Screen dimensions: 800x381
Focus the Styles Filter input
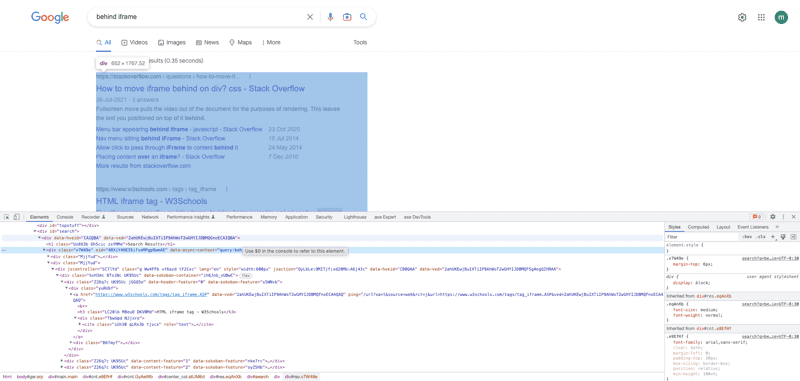coord(703,237)
